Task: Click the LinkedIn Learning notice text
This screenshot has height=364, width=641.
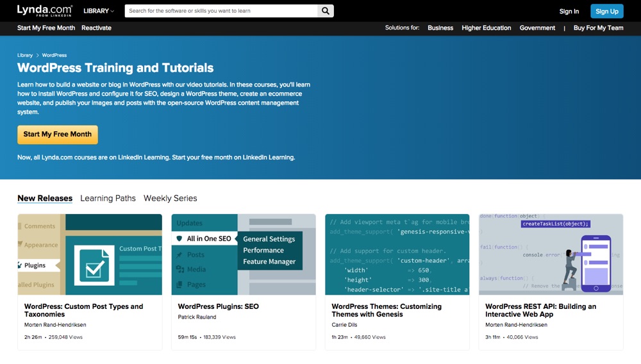Action: [x=156, y=157]
